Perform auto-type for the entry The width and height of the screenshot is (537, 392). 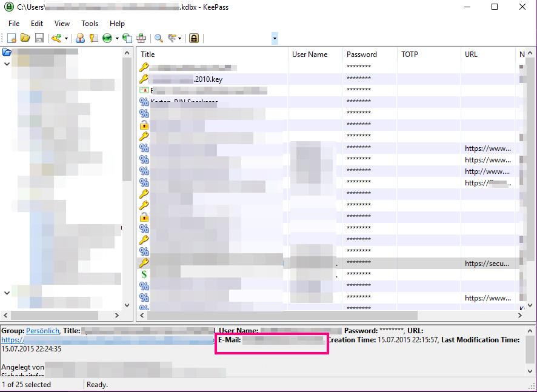click(x=141, y=38)
